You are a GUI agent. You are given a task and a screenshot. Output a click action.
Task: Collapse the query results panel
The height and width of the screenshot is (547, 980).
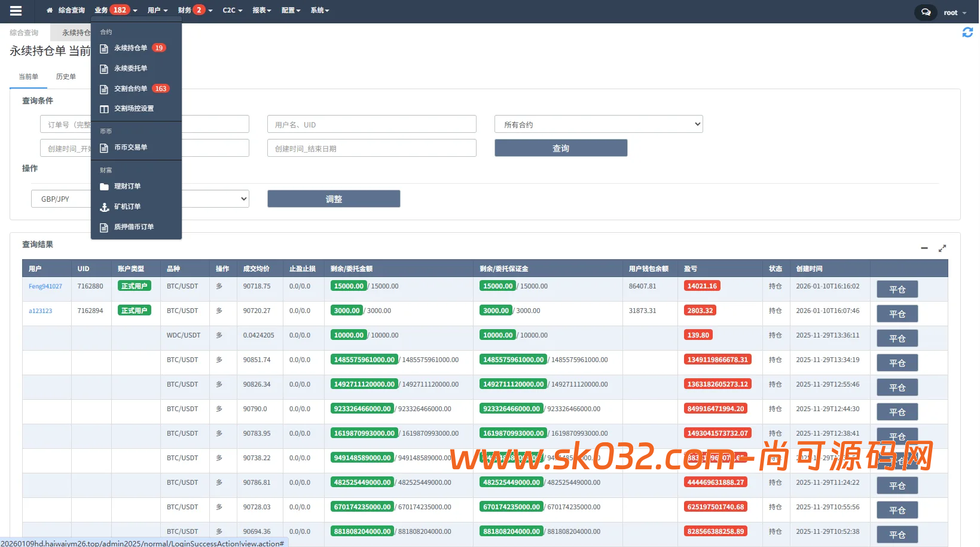point(924,248)
